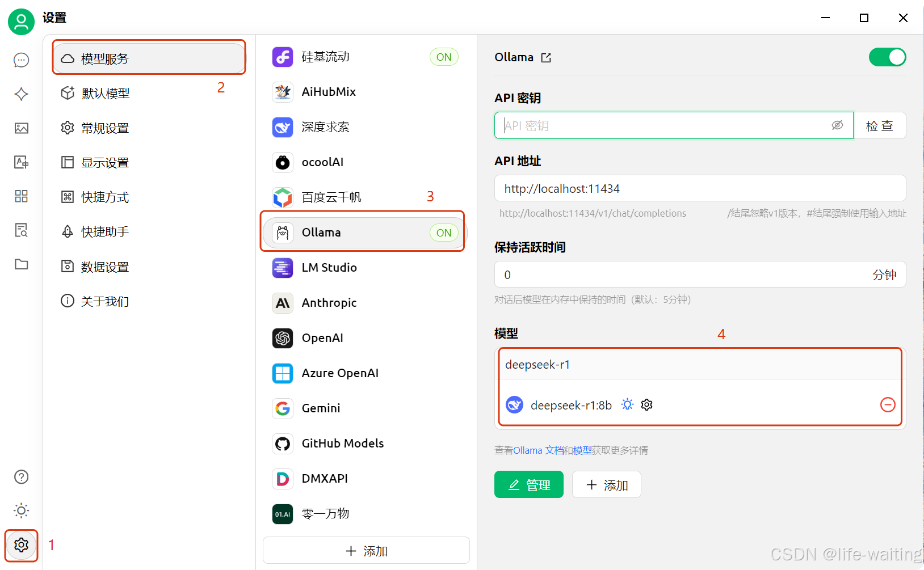This screenshot has width=924, height=570.
Task: Open the help question mark icon
Action: point(22,477)
